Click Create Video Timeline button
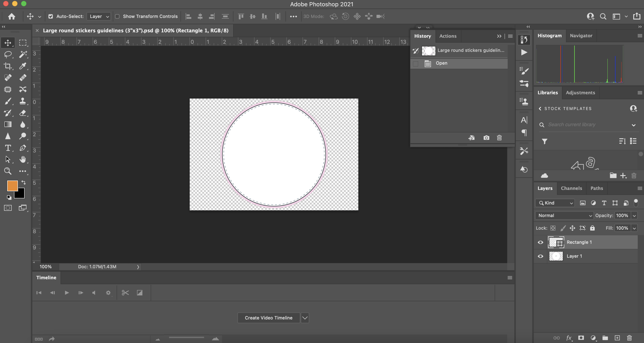The width and height of the screenshot is (644, 343). coord(268,318)
